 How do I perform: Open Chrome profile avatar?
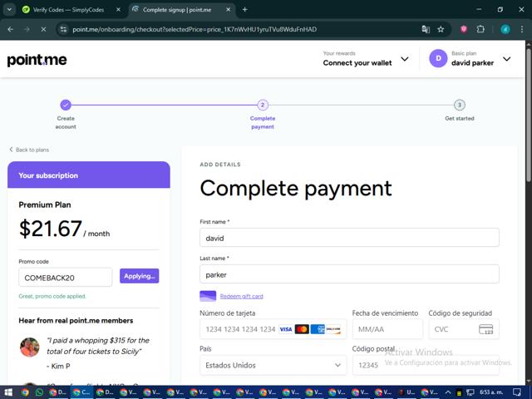coord(505,30)
